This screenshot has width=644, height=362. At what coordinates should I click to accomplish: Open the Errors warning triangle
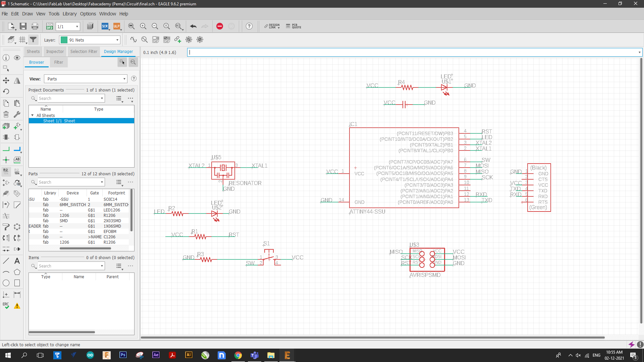[17, 306]
